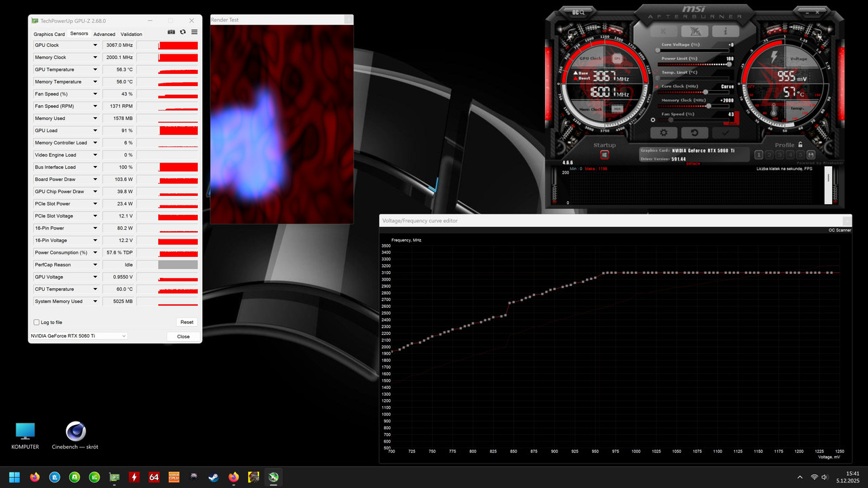Select Afterburner profile slot 3

click(x=781, y=155)
